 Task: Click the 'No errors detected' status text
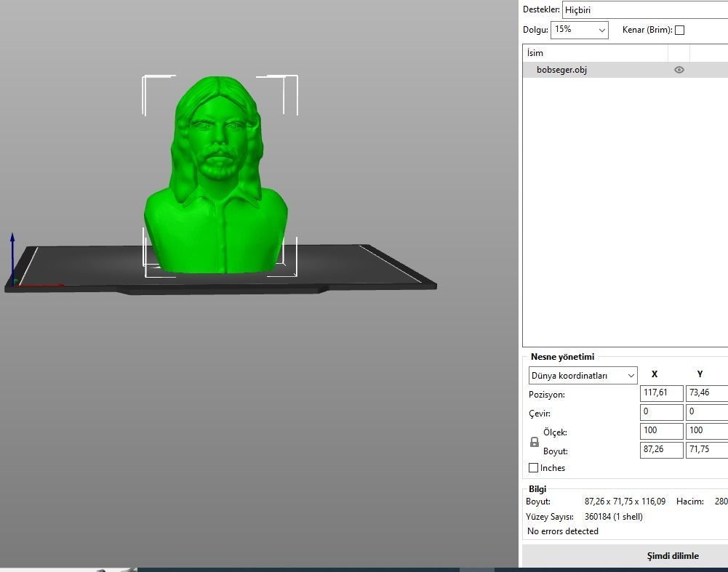click(563, 531)
